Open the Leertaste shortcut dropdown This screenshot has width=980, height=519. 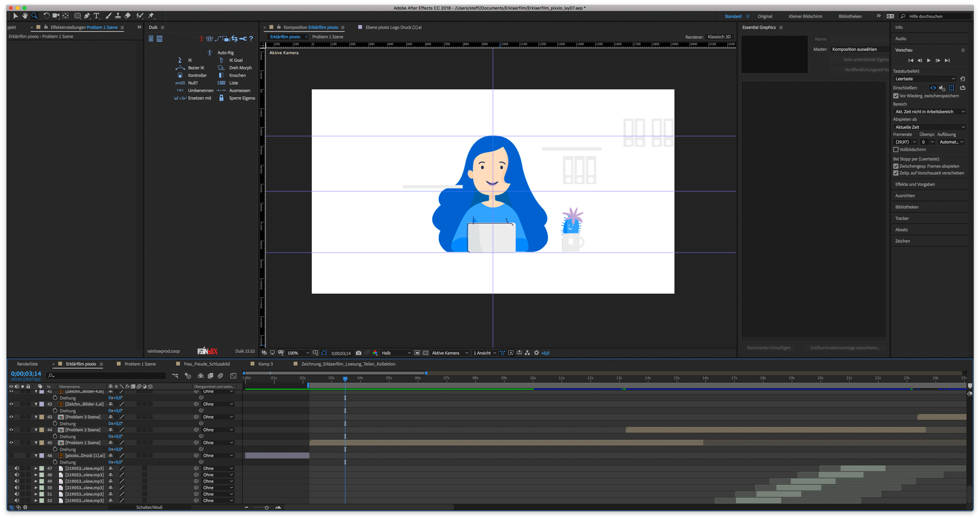(x=925, y=79)
